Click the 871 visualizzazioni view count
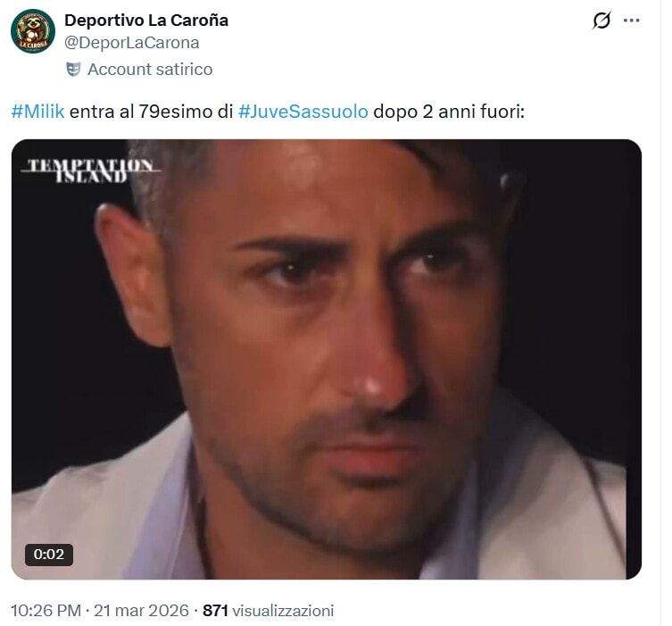The width and height of the screenshot is (672, 626). point(269,610)
